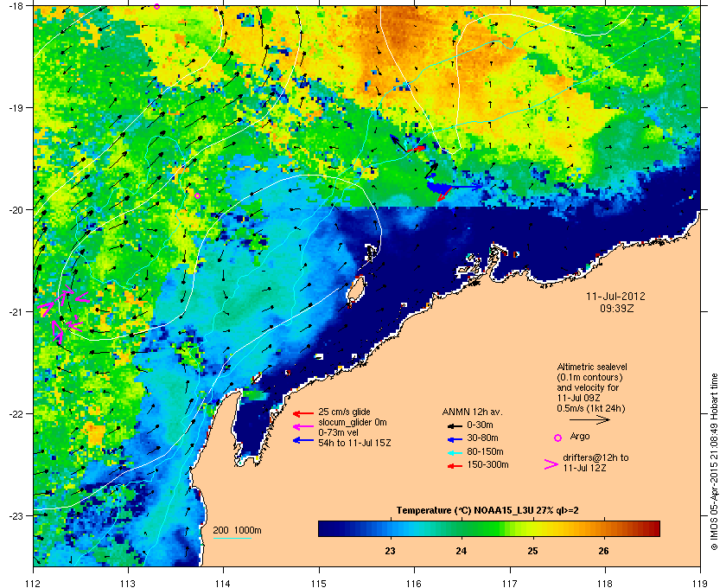726x588 pixels.
Task: Click the cyan isobath line under '200 1000m'
Action: [232, 538]
